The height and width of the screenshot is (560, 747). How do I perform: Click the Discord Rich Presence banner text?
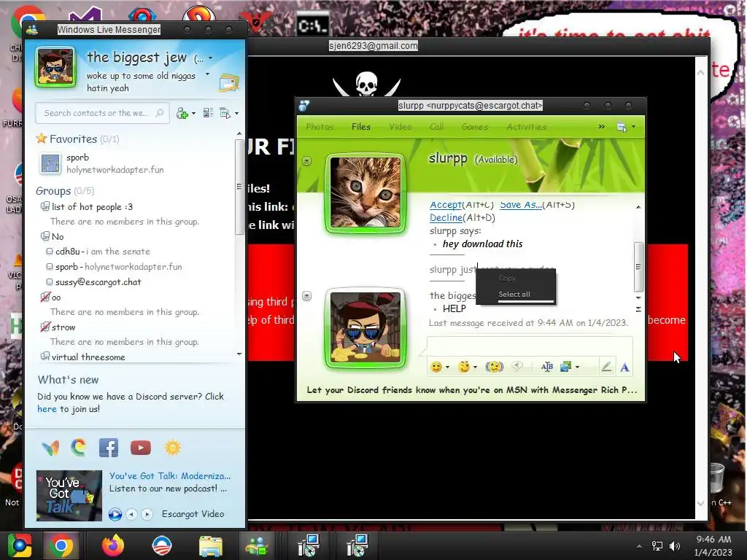472,390
